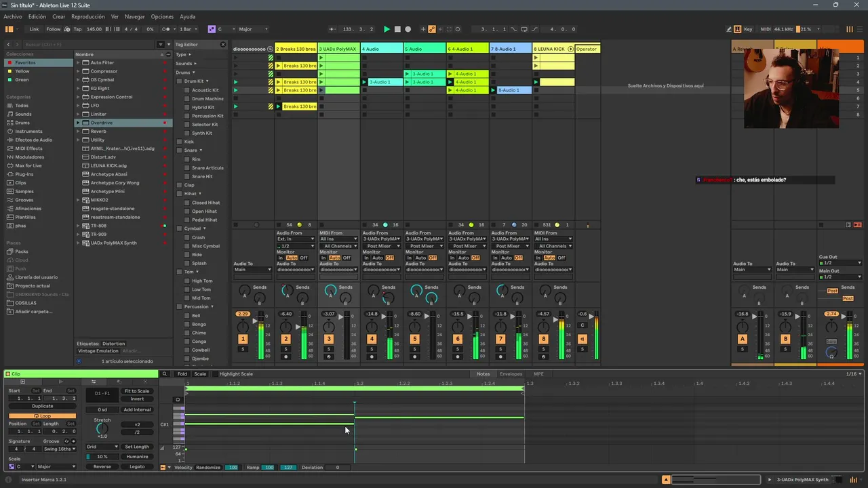Toggle the metronome button
Viewport: 868px width, 488px height.
[x=166, y=29]
